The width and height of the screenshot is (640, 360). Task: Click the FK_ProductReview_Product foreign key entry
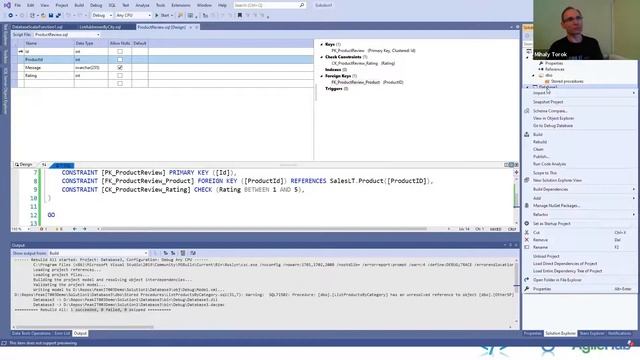367,82
